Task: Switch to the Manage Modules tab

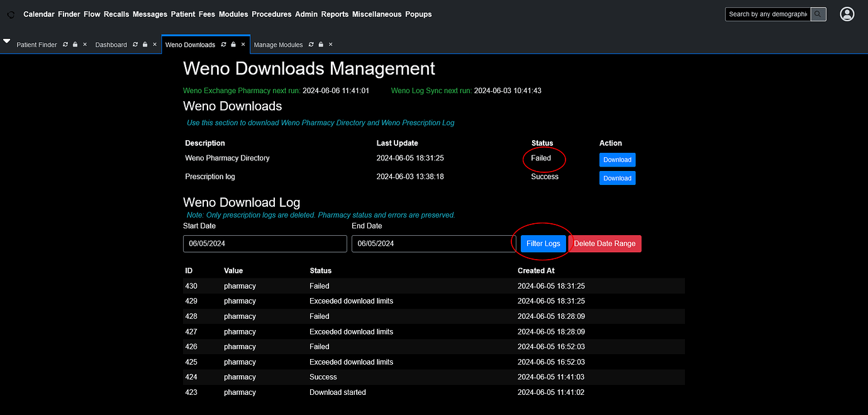Action: pyautogui.click(x=278, y=45)
